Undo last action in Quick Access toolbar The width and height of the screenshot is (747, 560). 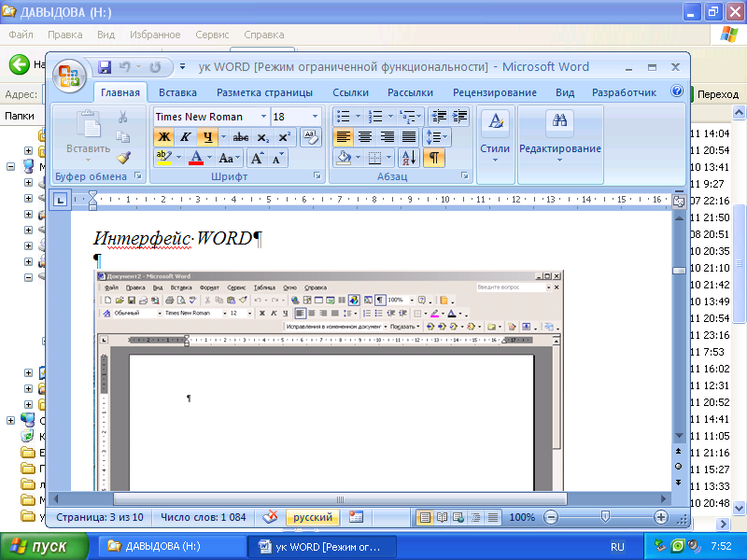tap(125, 67)
